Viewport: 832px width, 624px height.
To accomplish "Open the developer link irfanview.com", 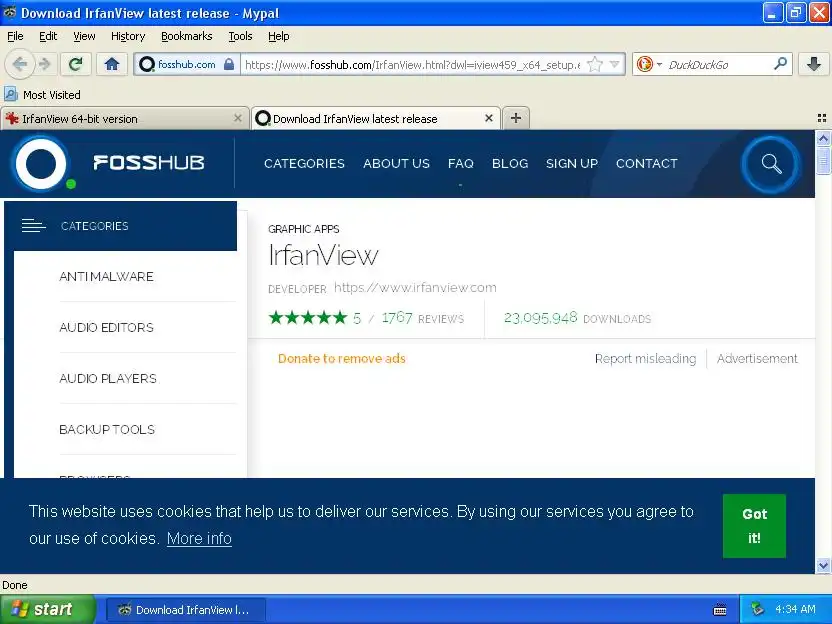I will [415, 288].
